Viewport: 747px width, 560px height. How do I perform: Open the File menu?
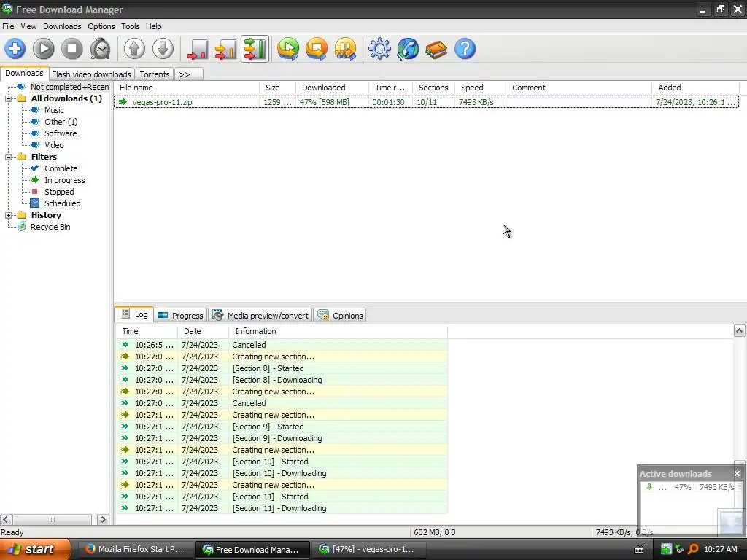[8, 26]
